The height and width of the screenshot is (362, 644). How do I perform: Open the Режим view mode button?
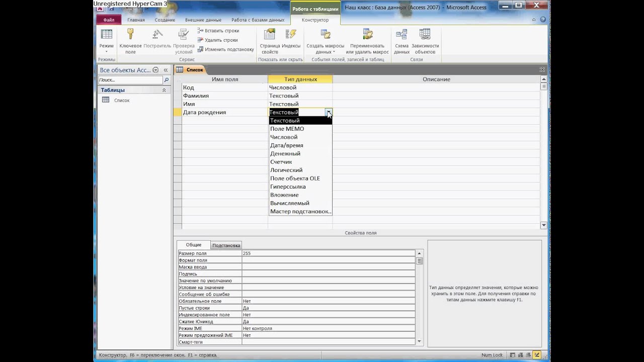106,41
